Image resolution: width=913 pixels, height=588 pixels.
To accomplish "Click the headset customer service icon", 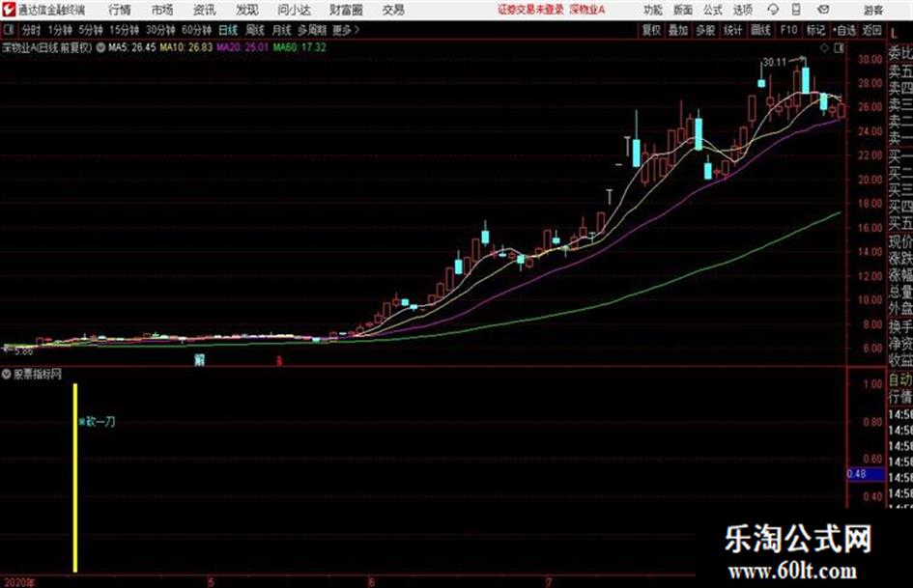I will click(x=773, y=10).
